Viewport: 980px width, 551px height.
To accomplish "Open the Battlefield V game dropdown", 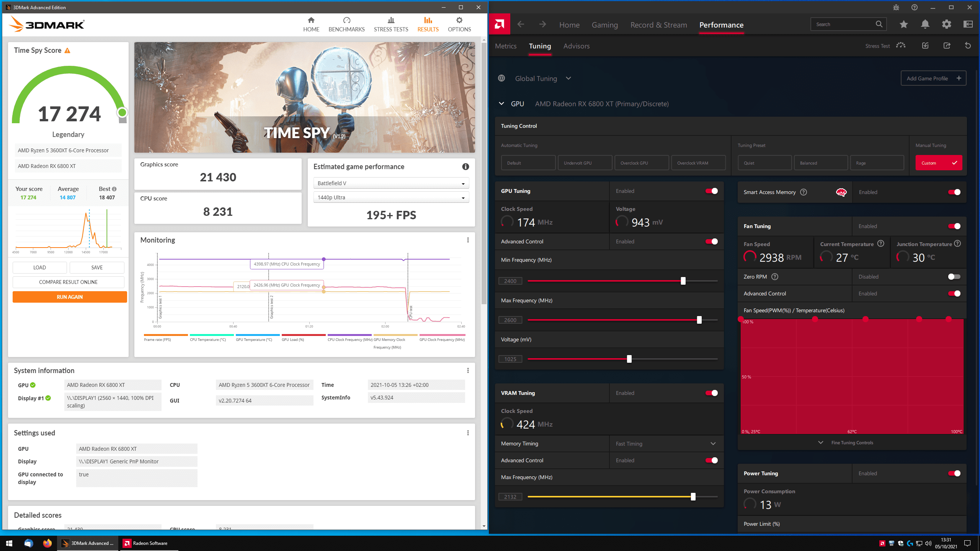I will point(391,183).
